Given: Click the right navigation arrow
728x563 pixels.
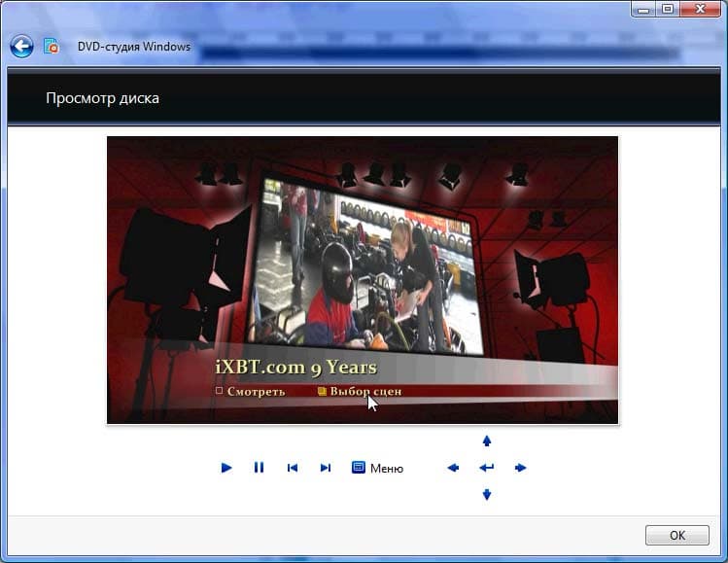Looking at the screenshot, I should click(x=520, y=468).
